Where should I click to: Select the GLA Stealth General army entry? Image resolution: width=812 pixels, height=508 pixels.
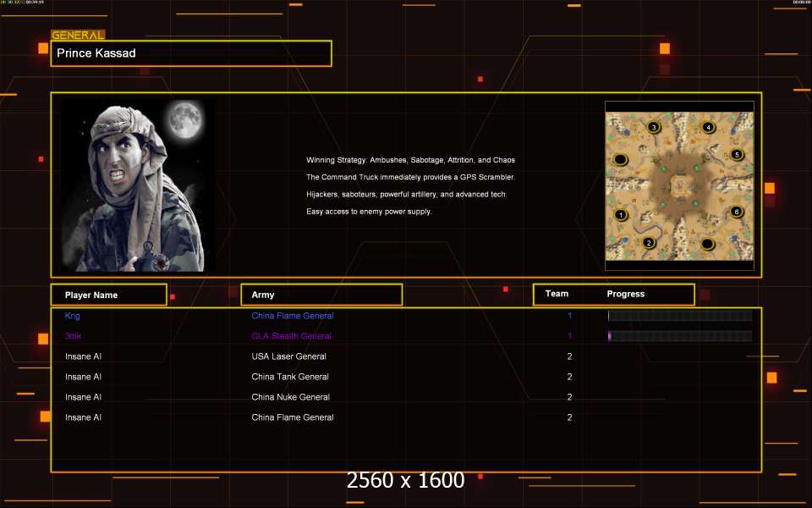point(291,336)
